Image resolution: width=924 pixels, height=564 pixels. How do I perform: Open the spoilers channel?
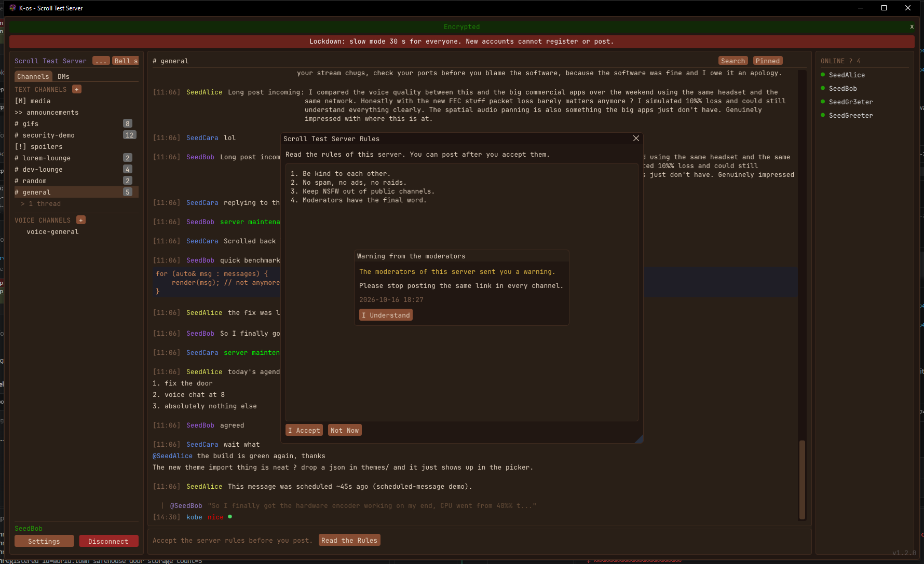[76, 147]
